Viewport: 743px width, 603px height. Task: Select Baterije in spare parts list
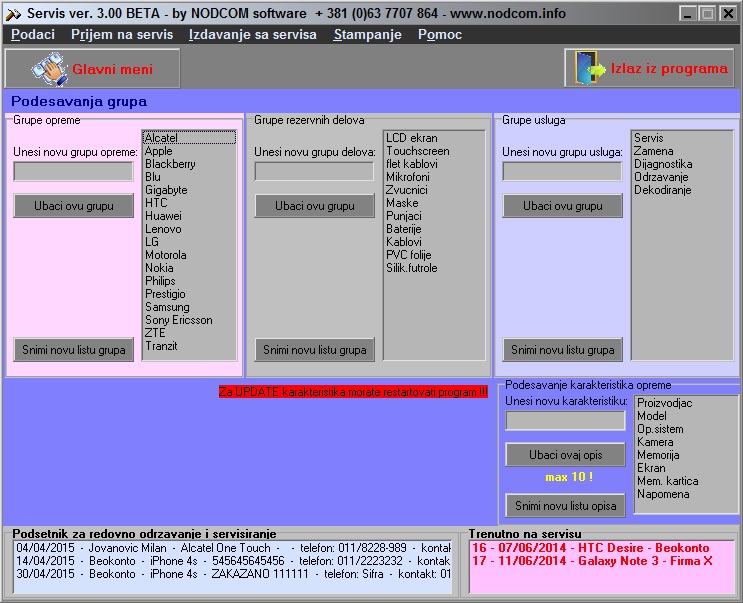[434, 229]
